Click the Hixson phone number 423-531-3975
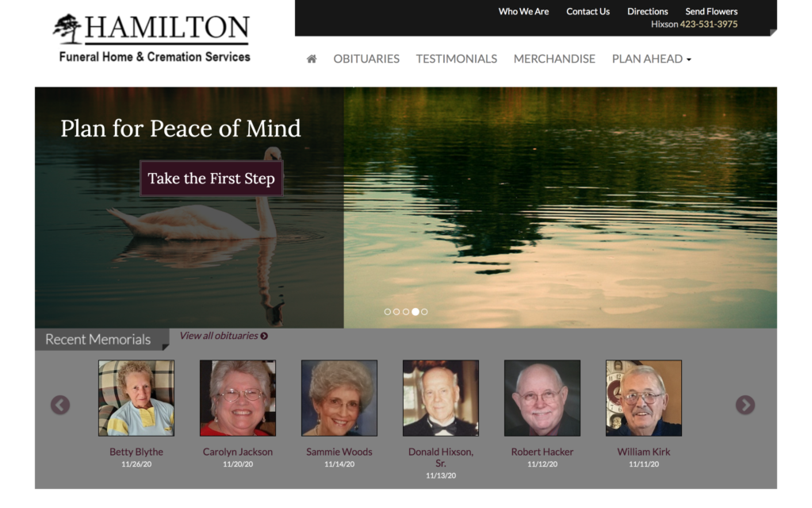This screenshot has height=508, width=812. [708, 24]
